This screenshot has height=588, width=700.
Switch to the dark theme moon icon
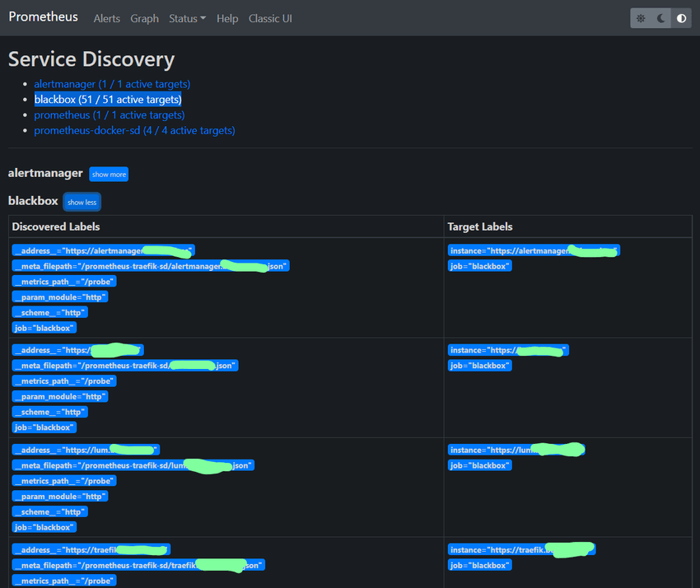pos(661,18)
